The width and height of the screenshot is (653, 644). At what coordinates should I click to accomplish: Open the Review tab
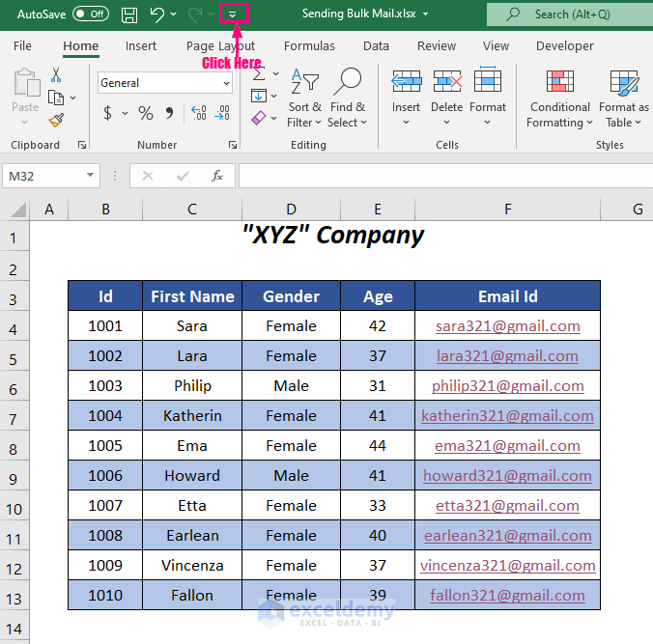pyautogui.click(x=437, y=45)
